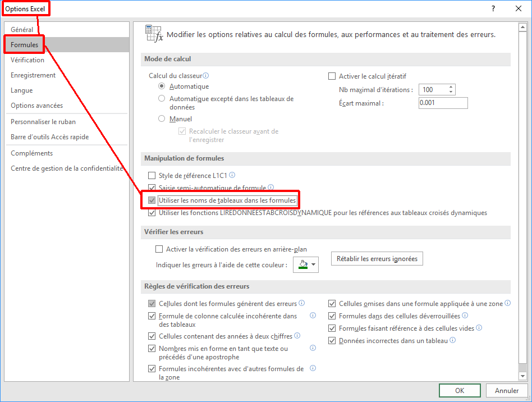
Task: Close the Options Excel dialog
Action: click(519, 8)
